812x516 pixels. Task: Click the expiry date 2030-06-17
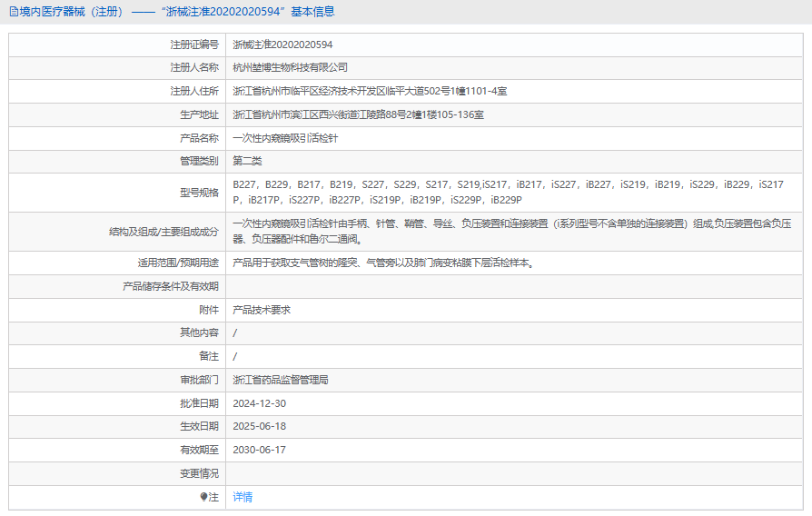click(259, 450)
